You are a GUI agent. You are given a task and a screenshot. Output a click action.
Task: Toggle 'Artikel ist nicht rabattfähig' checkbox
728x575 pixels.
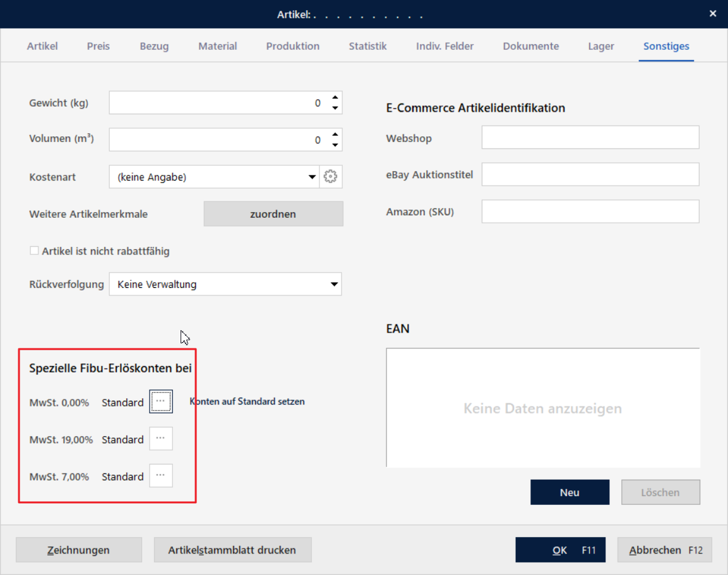click(x=34, y=251)
